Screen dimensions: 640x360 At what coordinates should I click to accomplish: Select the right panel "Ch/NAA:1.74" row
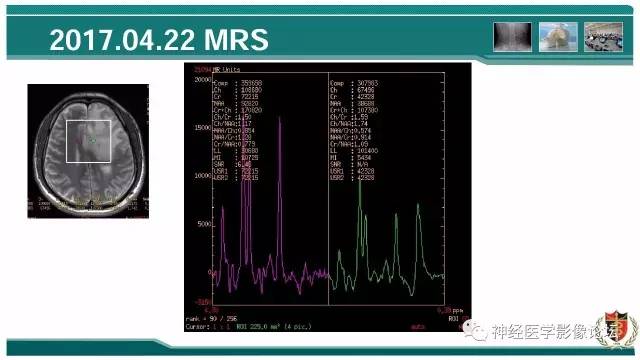point(349,124)
